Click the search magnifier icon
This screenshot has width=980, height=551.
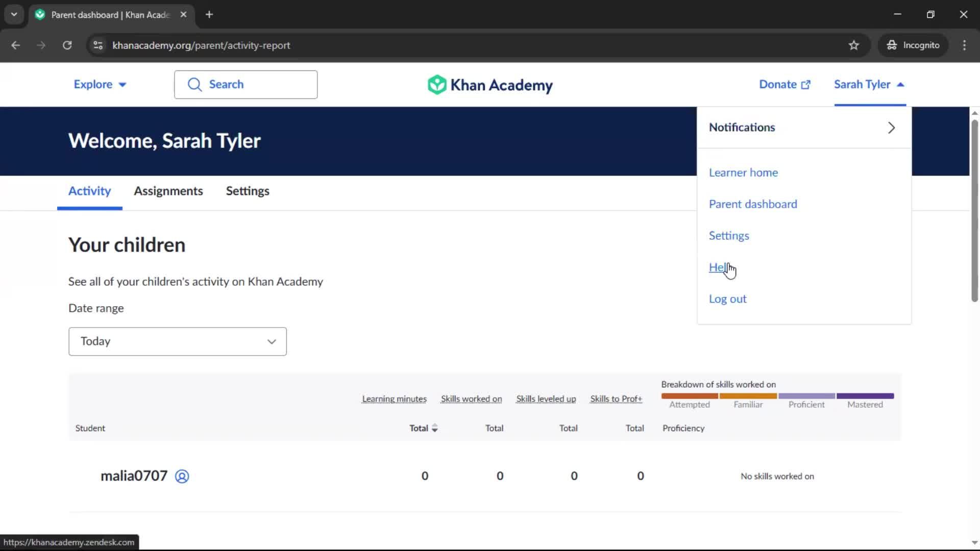click(194, 85)
